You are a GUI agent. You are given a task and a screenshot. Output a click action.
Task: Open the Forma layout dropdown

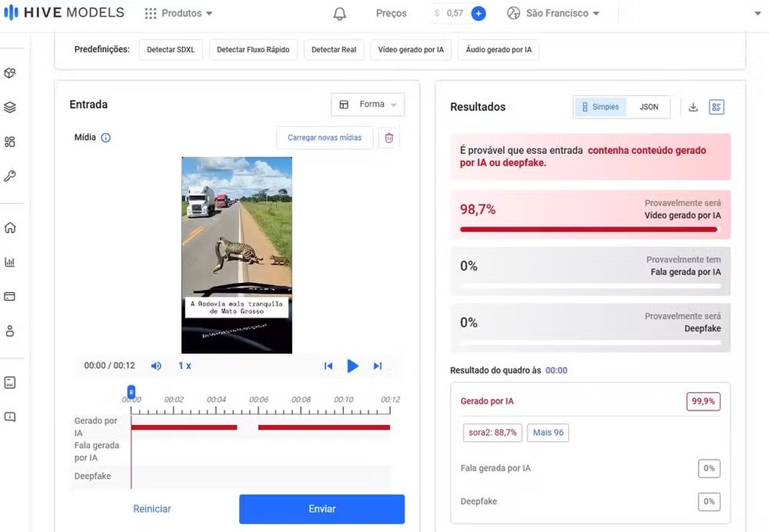368,105
